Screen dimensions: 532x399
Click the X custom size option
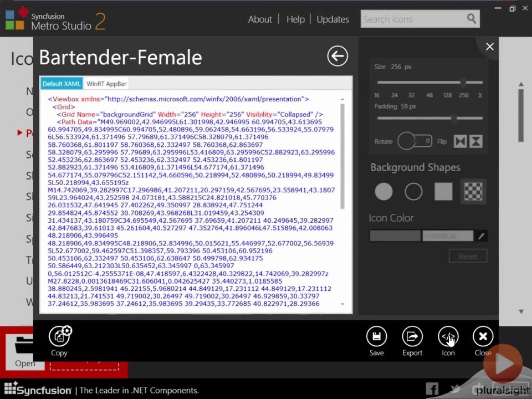[480, 95]
